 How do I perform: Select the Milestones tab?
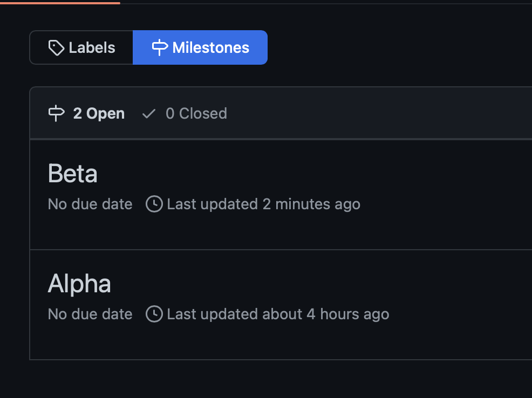coord(200,47)
